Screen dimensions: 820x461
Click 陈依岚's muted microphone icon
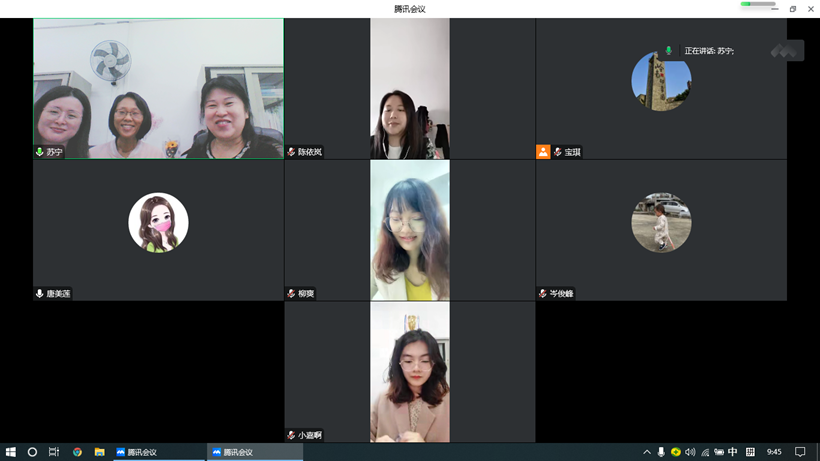(291, 152)
